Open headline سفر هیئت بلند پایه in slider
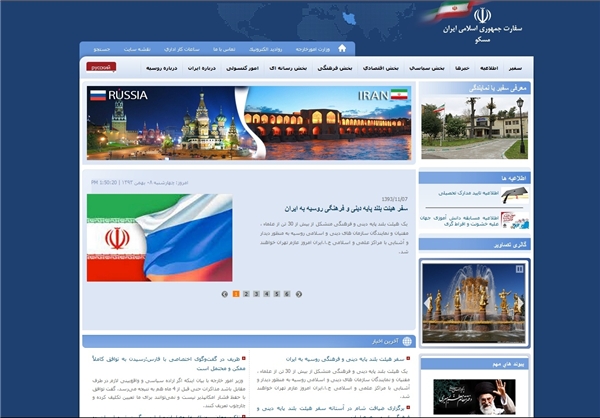This screenshot has width=600, height=418. 346,209
